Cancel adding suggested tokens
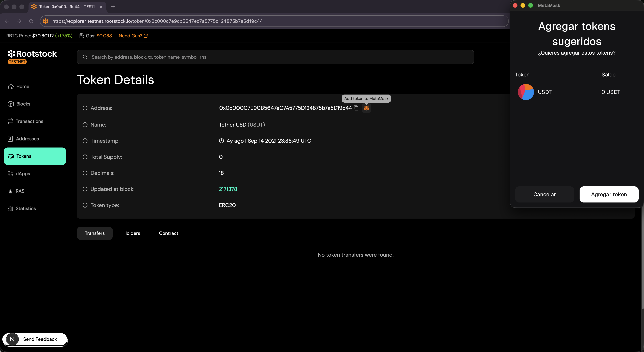Viewport: 644px width, 352px height. click(x=544, y=194)
